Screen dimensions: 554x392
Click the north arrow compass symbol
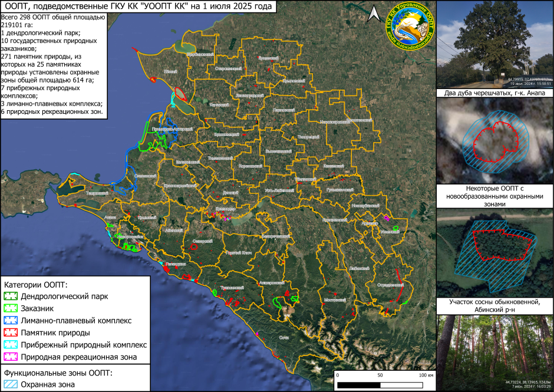(372, 15)
